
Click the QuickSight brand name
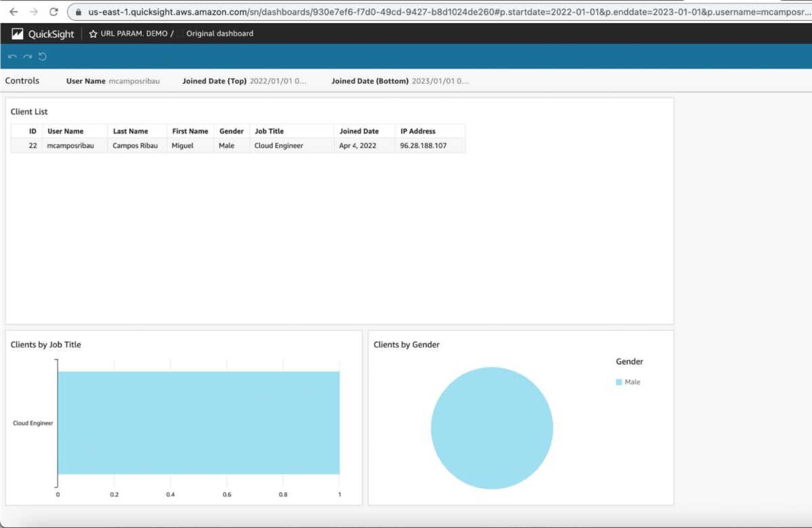click(x=51, y=34)
